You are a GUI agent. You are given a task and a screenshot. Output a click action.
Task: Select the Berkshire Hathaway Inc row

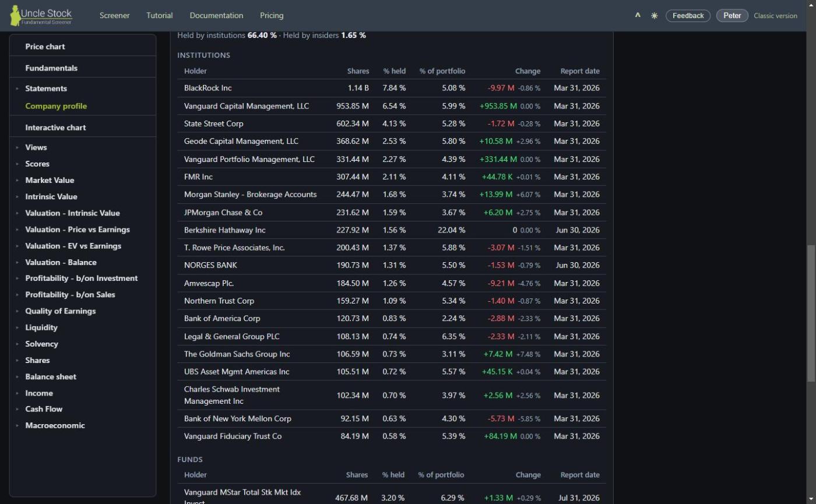[392, 230]
